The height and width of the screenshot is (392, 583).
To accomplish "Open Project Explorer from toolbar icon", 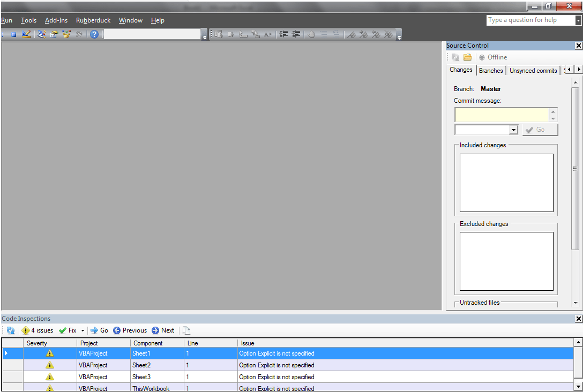I will click(41, 34).
